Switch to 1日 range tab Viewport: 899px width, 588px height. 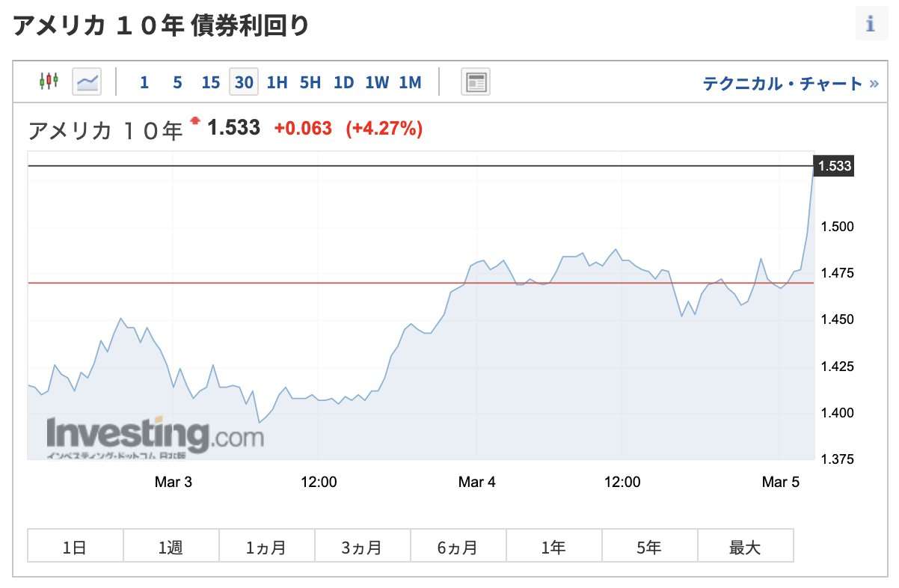76,546
